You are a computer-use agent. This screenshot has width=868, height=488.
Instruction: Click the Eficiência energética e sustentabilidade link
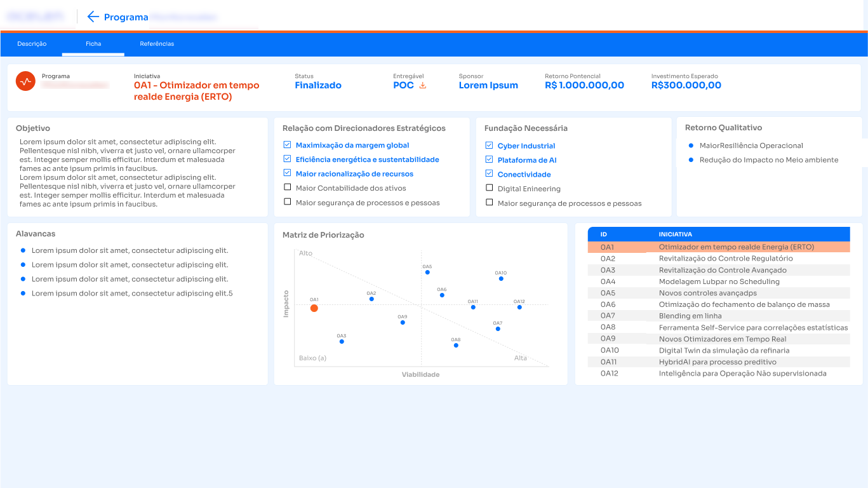[366, 159]
